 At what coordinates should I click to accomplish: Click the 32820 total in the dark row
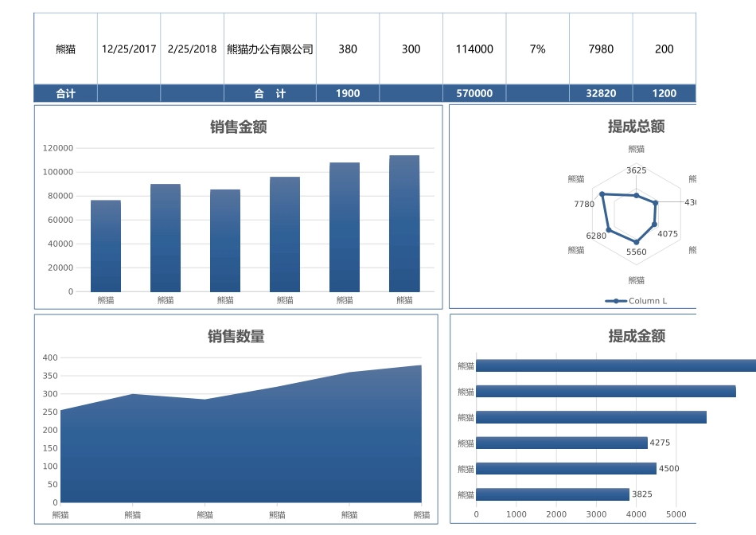601,93
